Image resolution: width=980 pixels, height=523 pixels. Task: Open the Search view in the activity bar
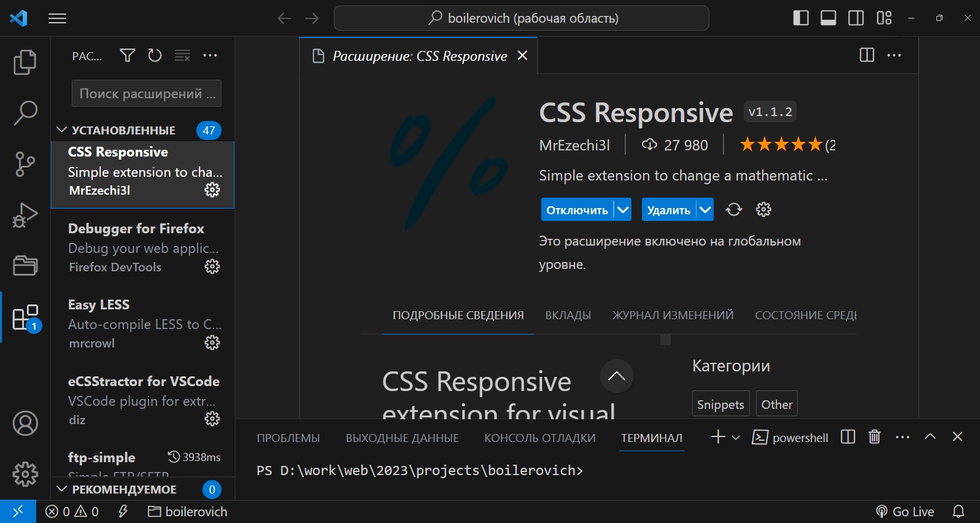[x=25, y=113]
